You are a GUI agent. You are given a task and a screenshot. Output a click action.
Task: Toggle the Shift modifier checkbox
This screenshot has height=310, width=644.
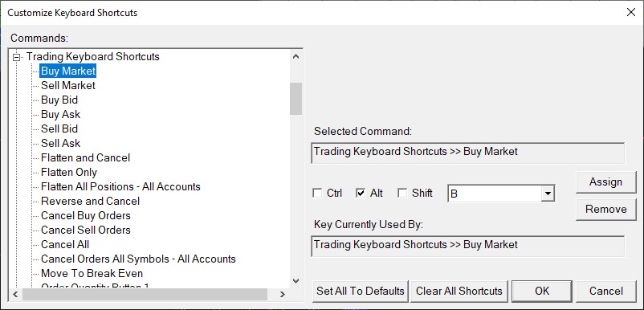pos(403,193)
